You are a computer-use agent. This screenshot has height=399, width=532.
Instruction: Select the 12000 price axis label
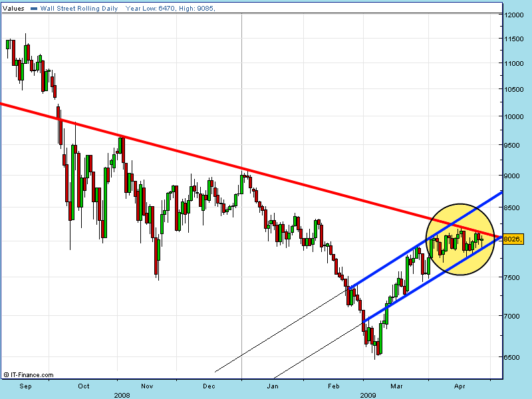click(513, 14)
